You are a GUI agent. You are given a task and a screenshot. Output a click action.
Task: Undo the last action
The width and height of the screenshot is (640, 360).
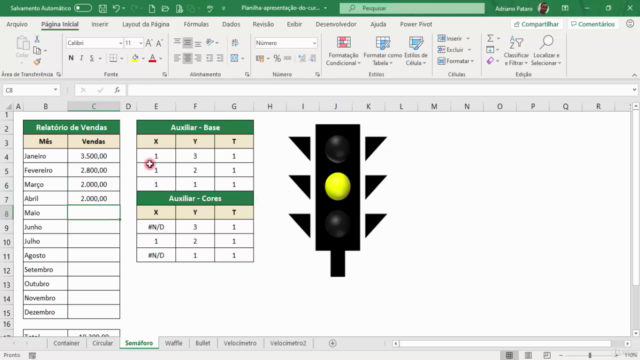[x=116, y=8]
